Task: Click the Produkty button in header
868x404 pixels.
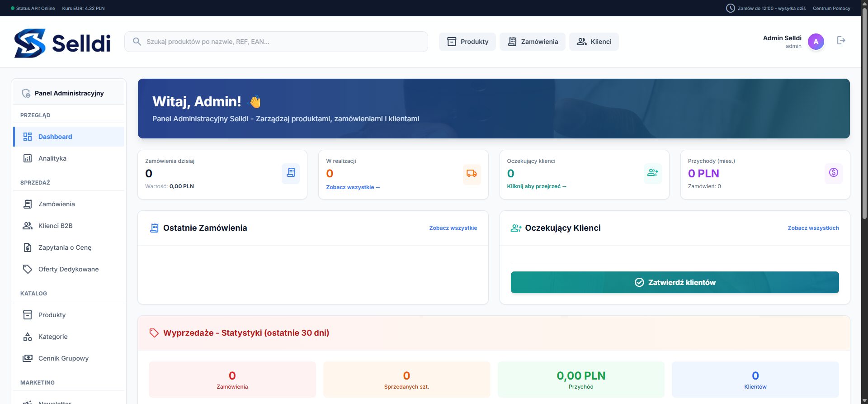Action: [467, 42]
